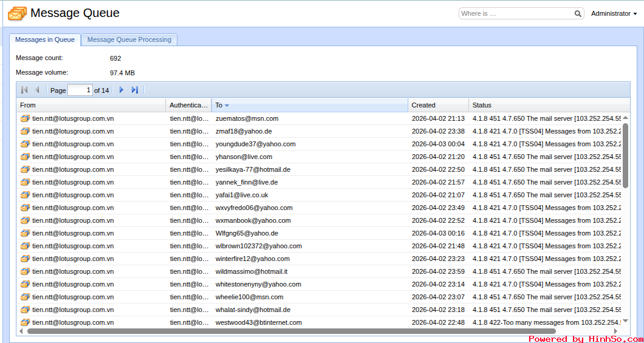Click the search magnifier icon
644x343 pixels.
578,14
